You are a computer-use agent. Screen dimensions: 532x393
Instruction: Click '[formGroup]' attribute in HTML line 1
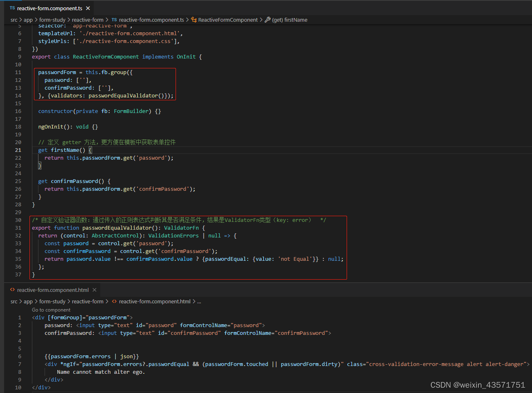[65, 318]
